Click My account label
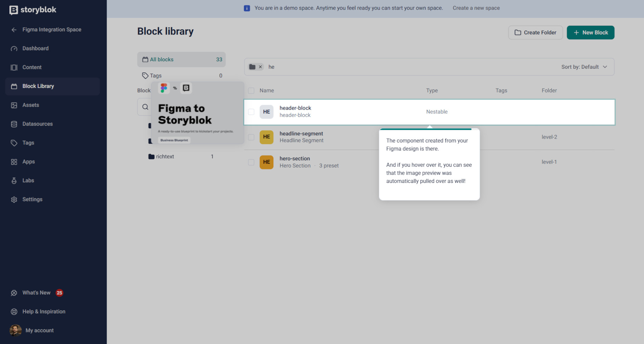 coord(39,330)
